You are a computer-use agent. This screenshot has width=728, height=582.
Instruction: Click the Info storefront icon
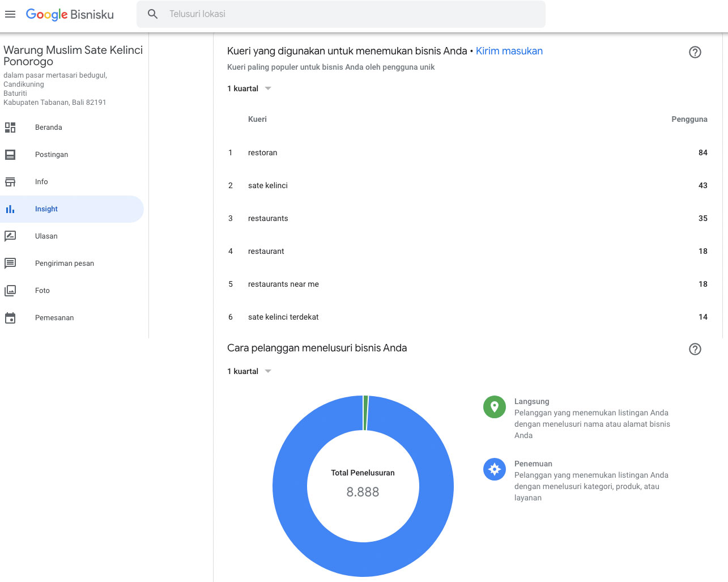[x=10, y=182]
